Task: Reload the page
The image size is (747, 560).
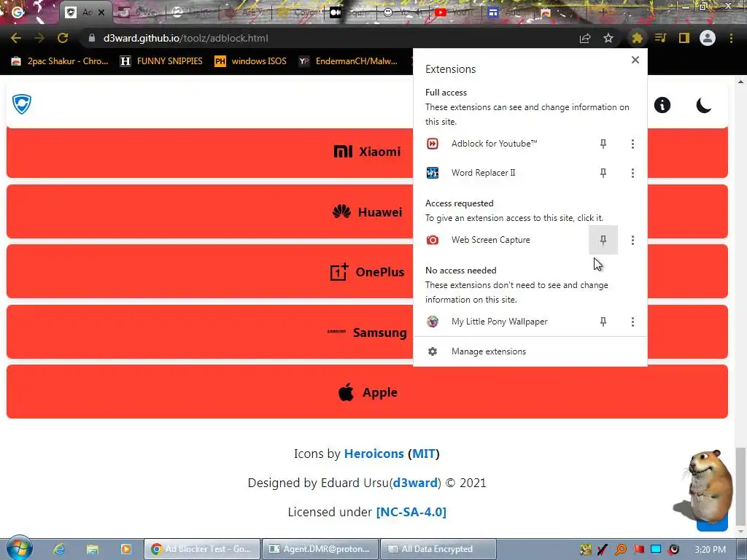Action: (63, 38)
